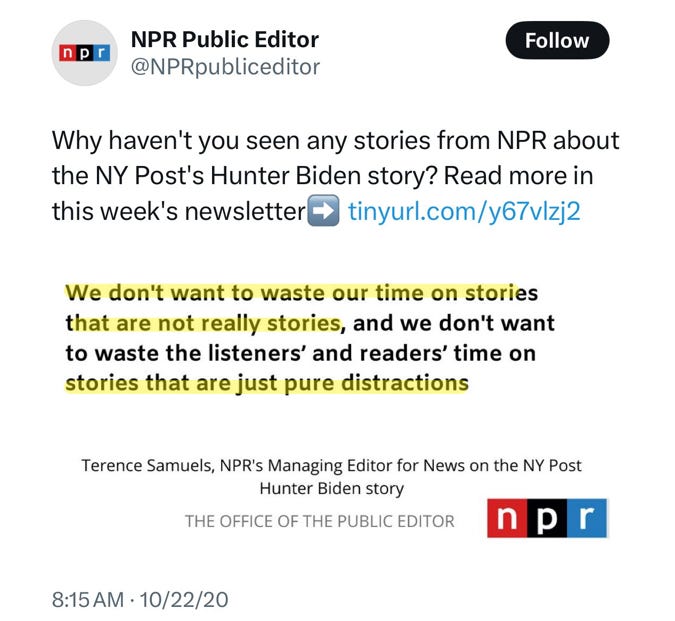Click the "Hunter Biden story" attribution line
The image size is (675, 621).
point(331,488)
